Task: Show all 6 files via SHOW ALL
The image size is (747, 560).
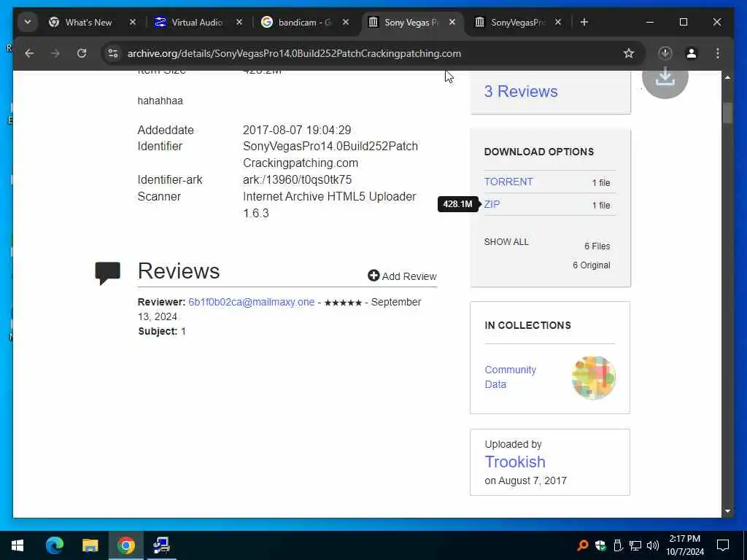Action: (x=506, y=242)
